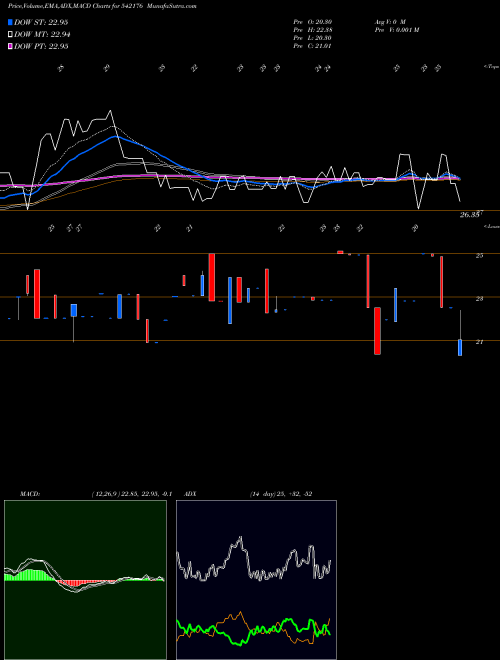Select the 'DOW PT: 22.95' legend label
Viewport: 500px width, 660px height.
pos(41,46)
